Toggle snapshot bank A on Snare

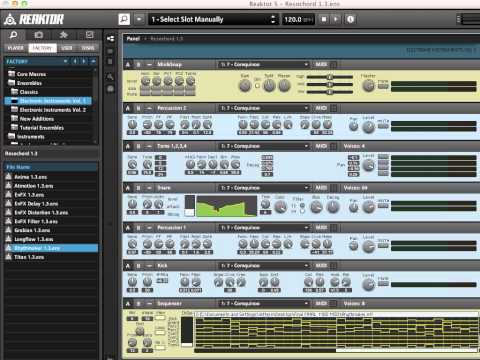[x=128, y=188]
